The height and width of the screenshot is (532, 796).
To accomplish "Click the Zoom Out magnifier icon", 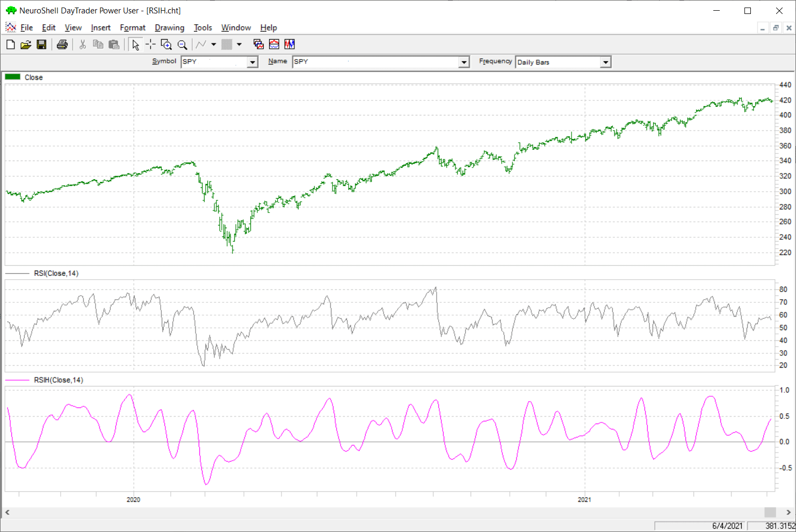I will tap(183, 45).
